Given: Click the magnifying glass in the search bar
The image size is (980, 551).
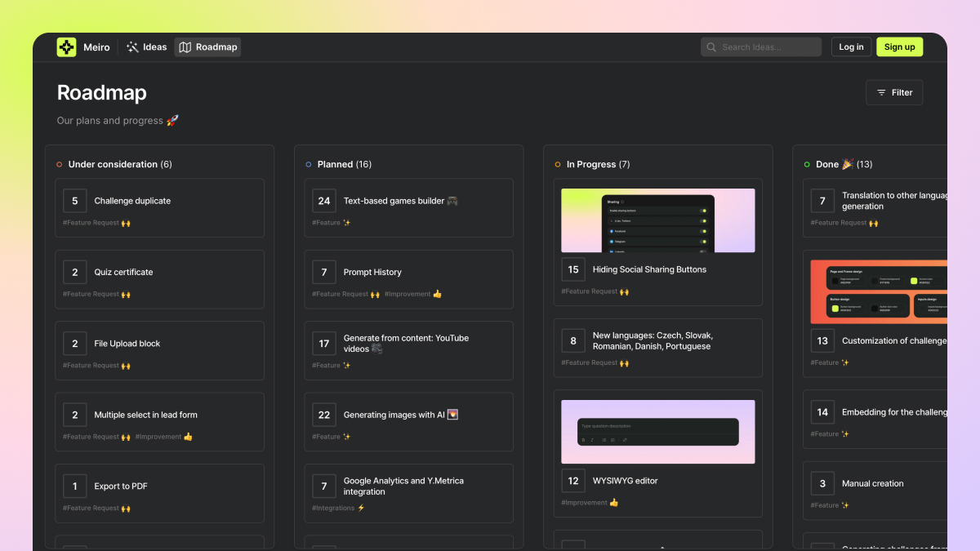Looking at the screenshot, I should point(710,47).
